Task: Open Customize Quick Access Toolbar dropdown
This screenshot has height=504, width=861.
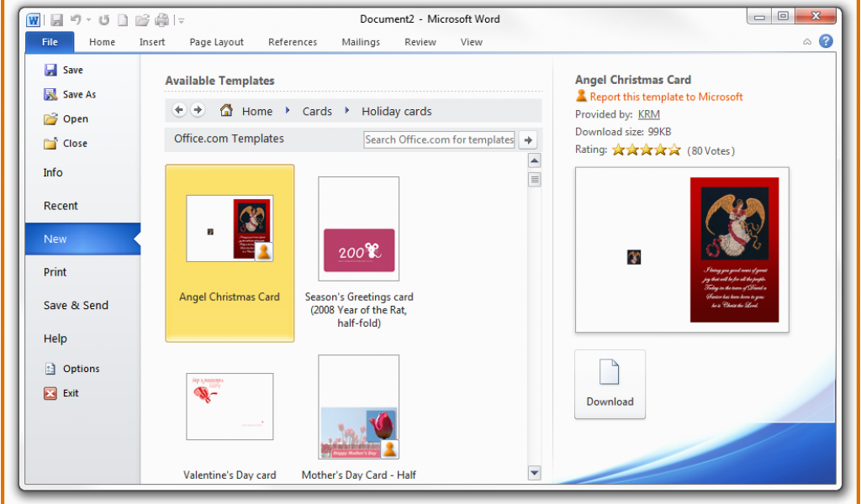Action: (182, 21)
